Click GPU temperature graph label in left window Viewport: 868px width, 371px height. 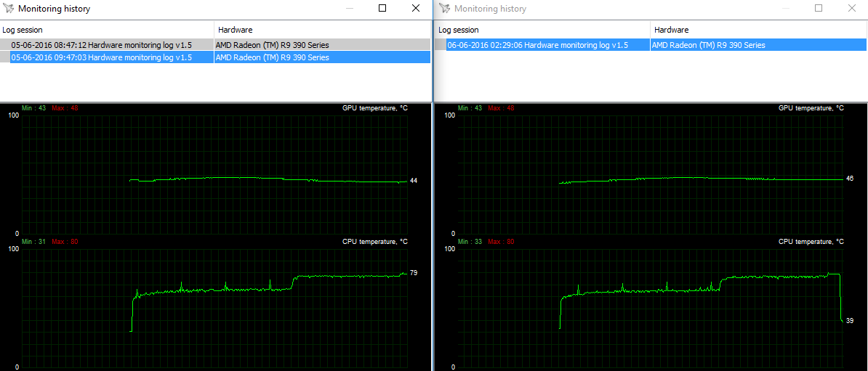point(375,108)
